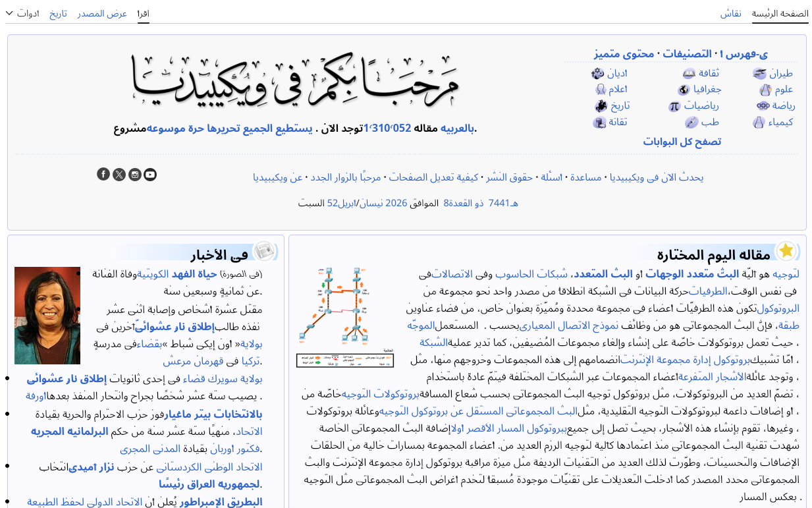Viewport: 812px width, 508px height.
Task: Click the history (تاريخ) horseman icon
Action: (x=601, y=105)
